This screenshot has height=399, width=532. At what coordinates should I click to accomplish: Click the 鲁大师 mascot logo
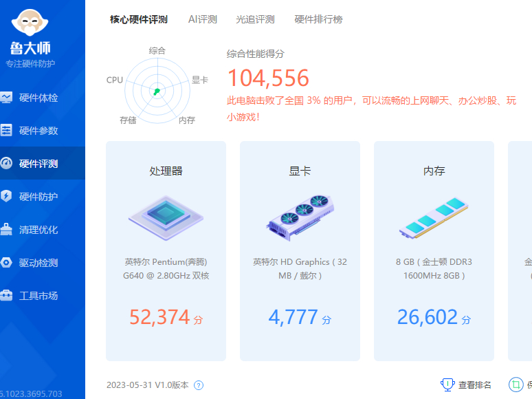[x=30, y=23]
